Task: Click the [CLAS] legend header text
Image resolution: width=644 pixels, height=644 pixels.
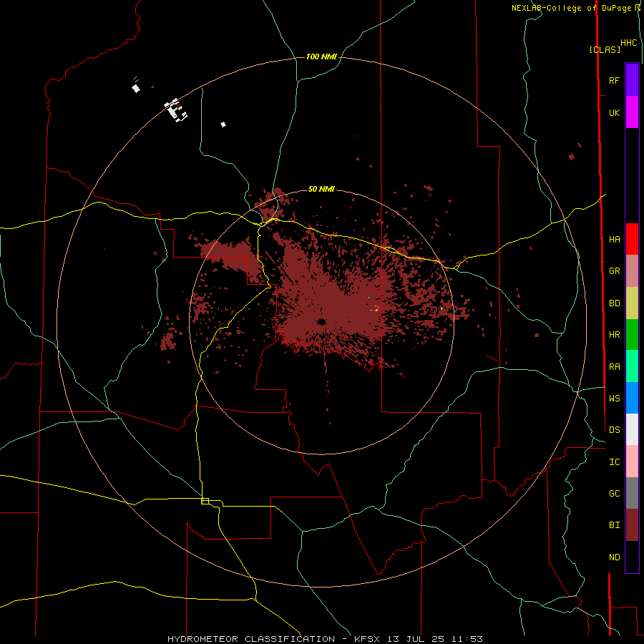Action: [x=605, y=49]
